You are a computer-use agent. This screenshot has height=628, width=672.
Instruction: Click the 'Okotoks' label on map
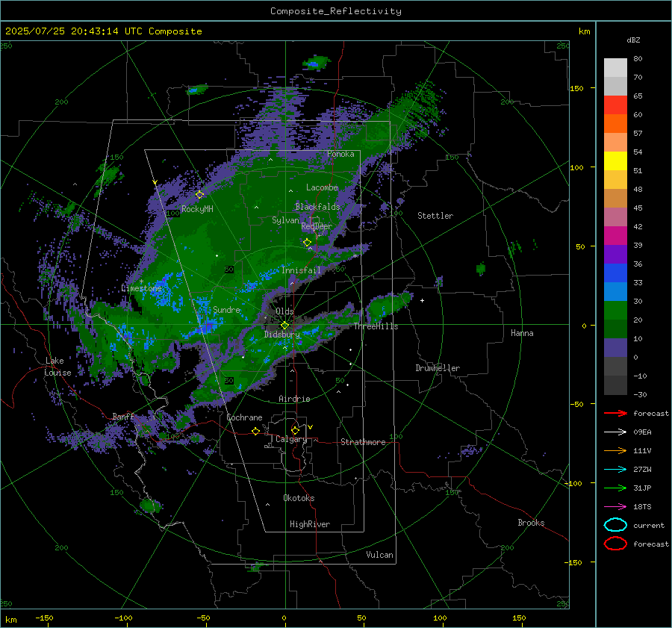(x=299, y=499)
